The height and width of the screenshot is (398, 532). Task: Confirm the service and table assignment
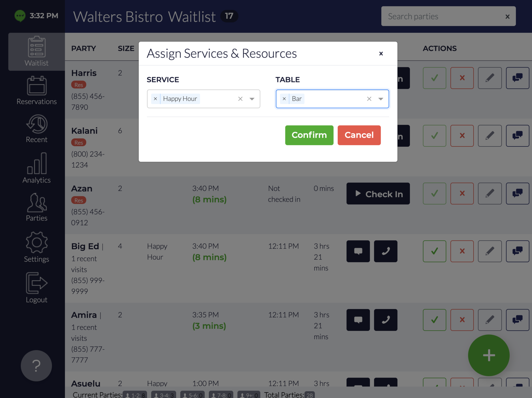click(309, 135)
